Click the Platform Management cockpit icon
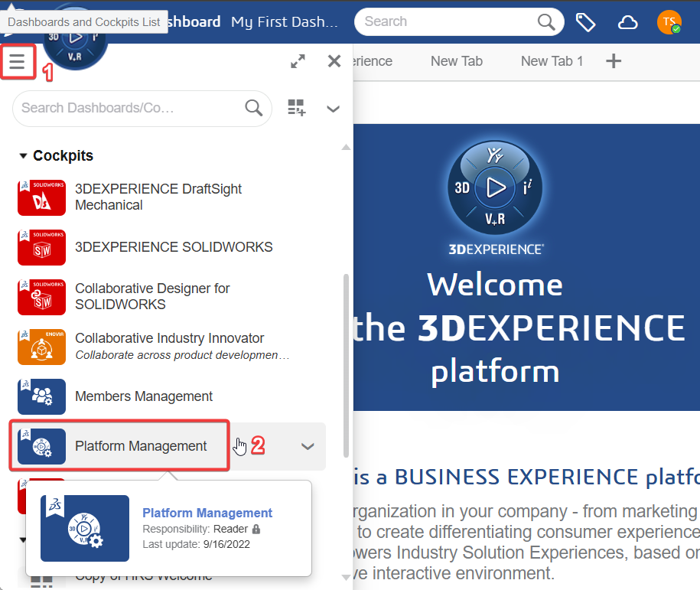Image resolution: width=700 pixels, height=590 pixels. 41,446
